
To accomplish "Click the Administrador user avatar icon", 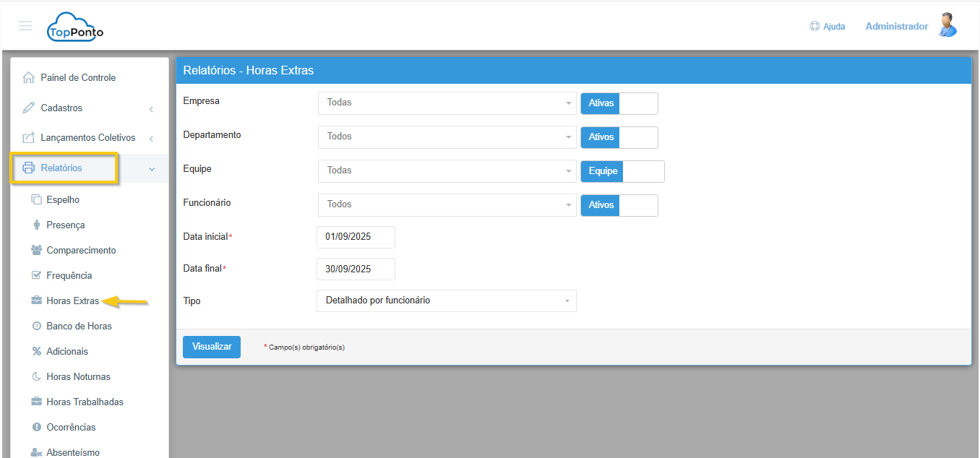I will tap(947, 25).
